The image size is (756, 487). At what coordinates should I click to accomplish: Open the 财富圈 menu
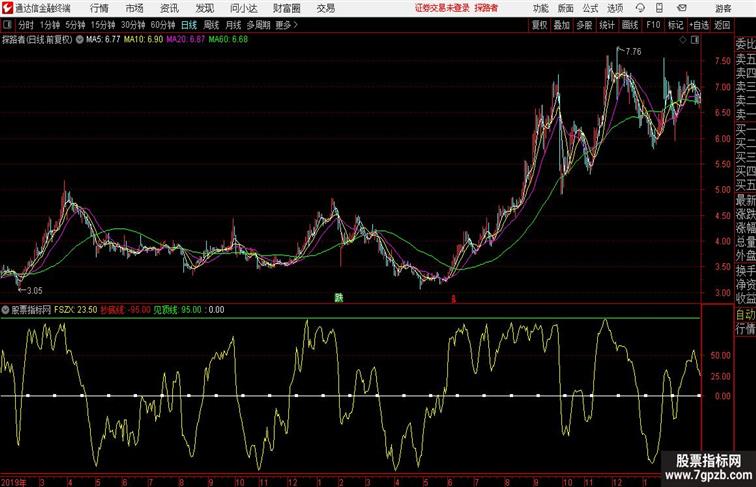tap(287, 8)
